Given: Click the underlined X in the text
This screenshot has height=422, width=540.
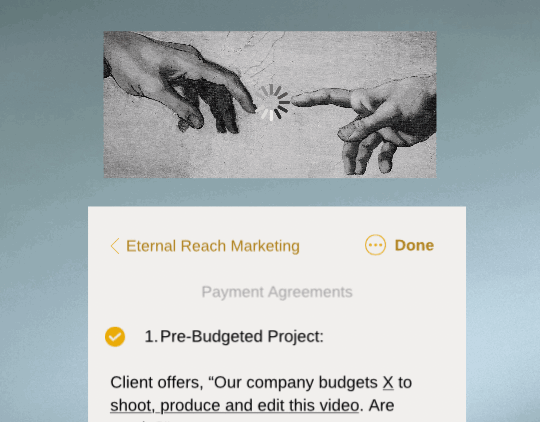Looking at the screenshot, I should [388, 382].
